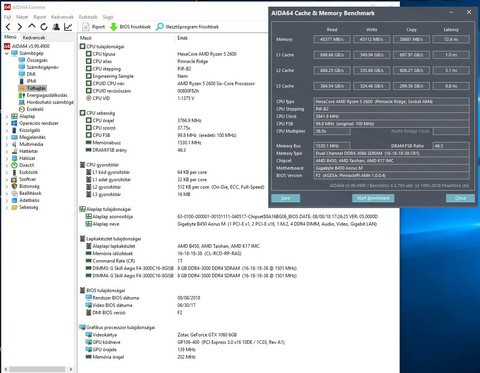Select the Alaplap neve row
The width and height of the screenshot is (480, 373).
pyautogui.click(x=231, y=224)
